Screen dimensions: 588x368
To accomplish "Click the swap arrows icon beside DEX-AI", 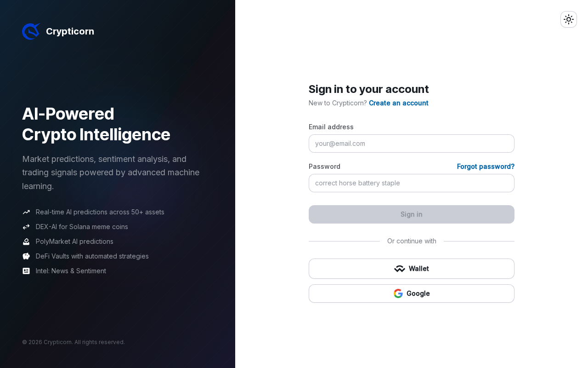I will click(x=26, y=227).
